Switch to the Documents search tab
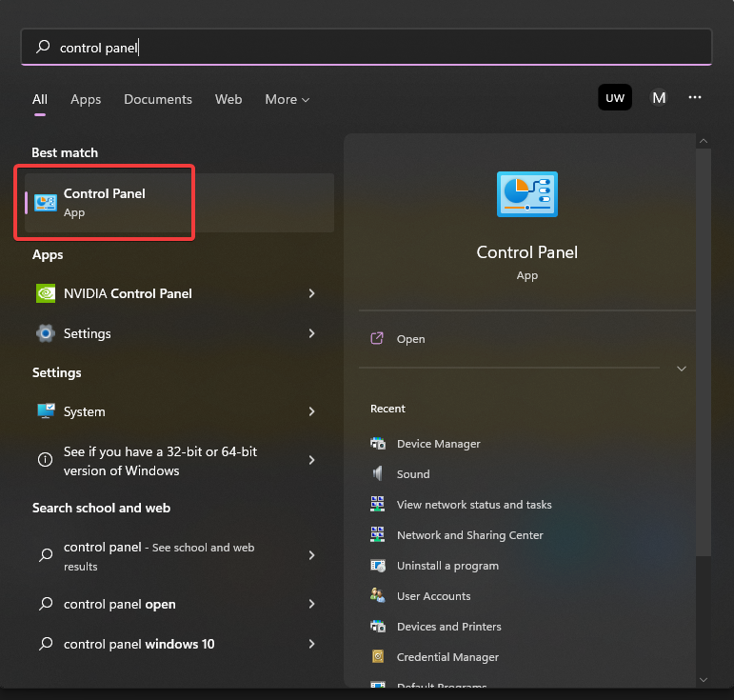Screen dimensions: 734x700 (158, 99)
